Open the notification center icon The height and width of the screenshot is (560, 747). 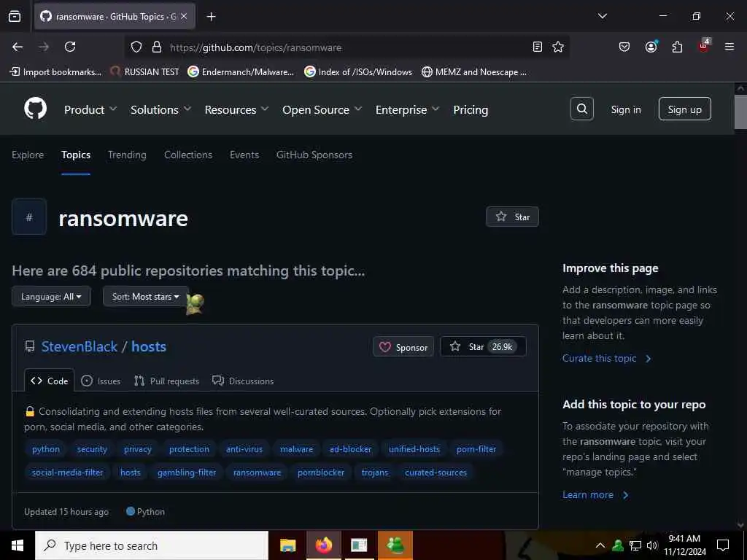(723, 545)
